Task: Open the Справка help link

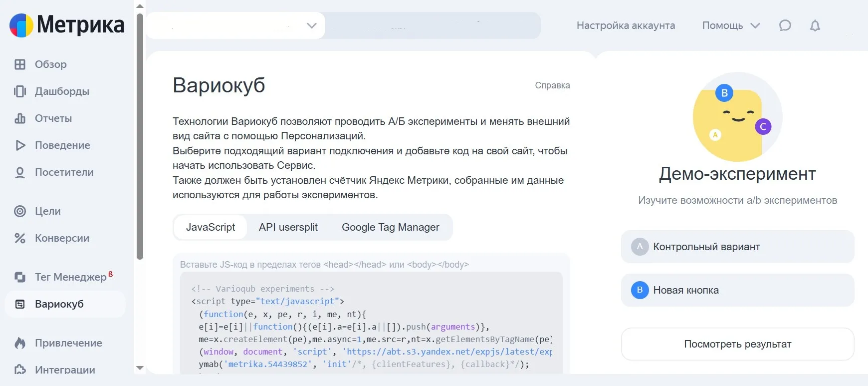Action: pos(552,85)
